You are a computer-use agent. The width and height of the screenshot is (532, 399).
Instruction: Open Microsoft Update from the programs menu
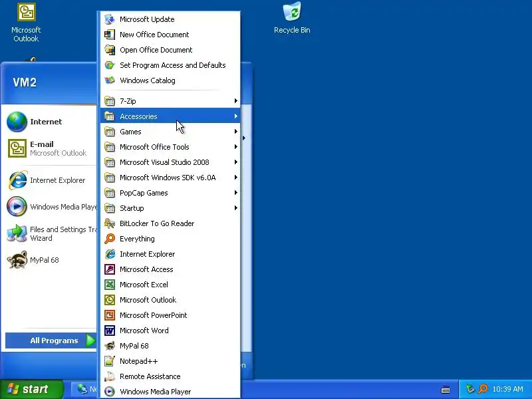tap(170, 19)
